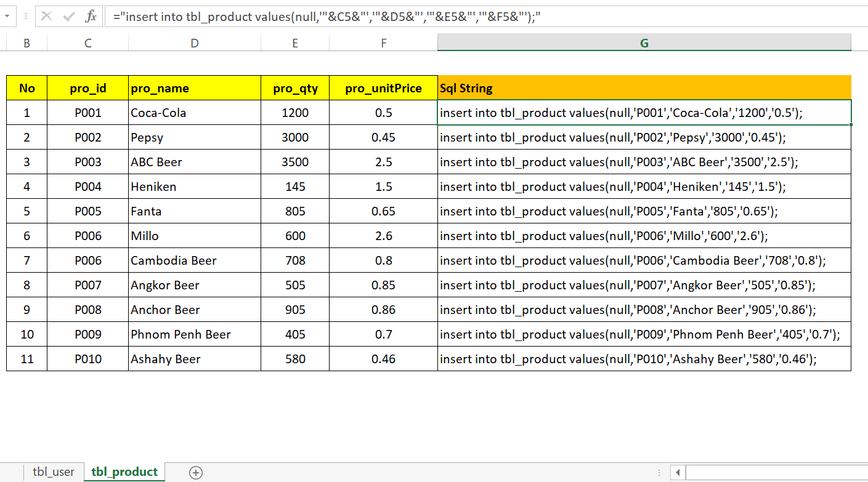Select the Anchor Beer cell

[195, 310]
